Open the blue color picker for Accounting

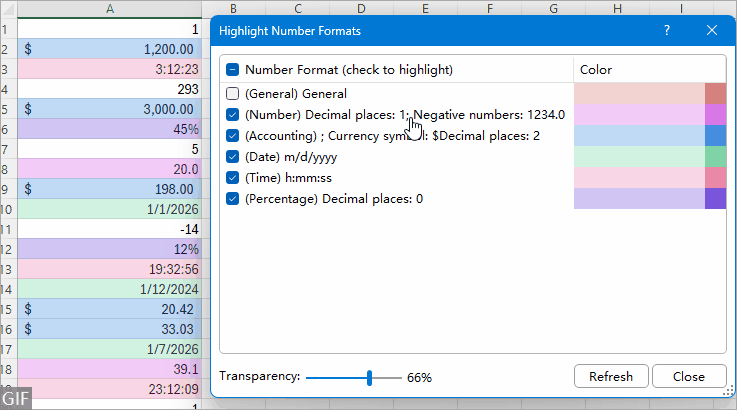tap(715, 136)
